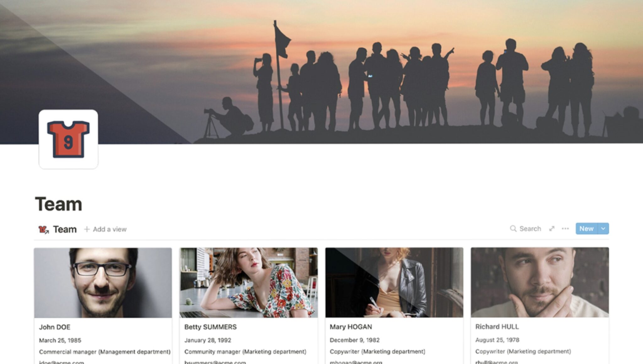Screen dimensions: 643x364
Task: Expand the New button dropdown arrow
Action: click(x=603, y=229)
